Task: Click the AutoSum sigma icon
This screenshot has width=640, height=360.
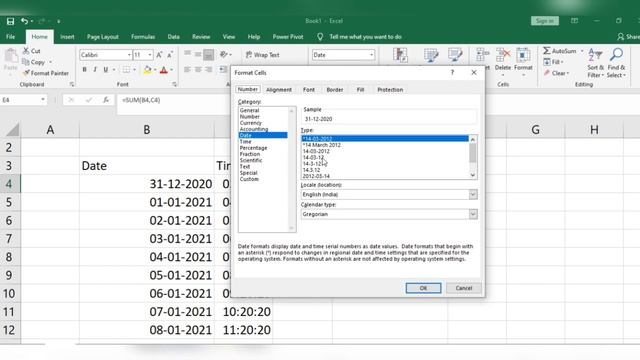Action: pyautogui.click(x=547, y=51)
